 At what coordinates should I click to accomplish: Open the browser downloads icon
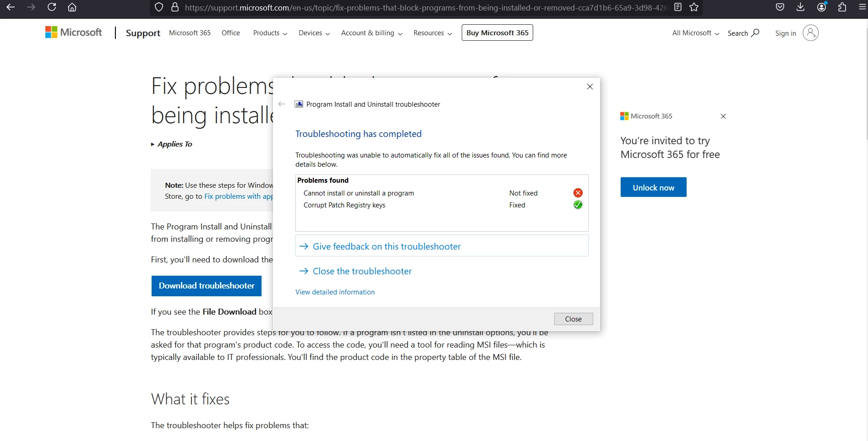(x=801, y=7)
